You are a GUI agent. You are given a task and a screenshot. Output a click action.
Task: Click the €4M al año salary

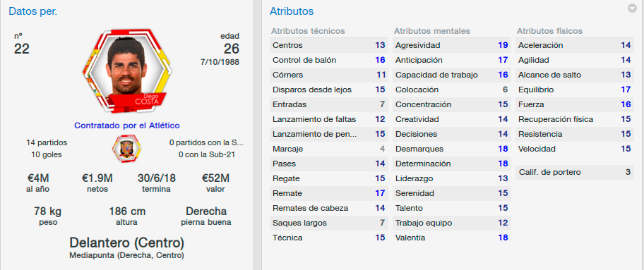(38, 178)
